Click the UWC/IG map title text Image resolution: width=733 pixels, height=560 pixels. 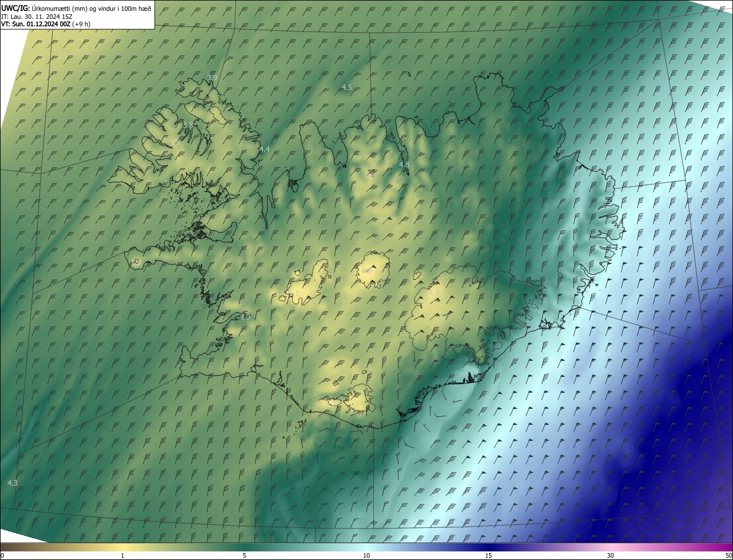click(76, 8)
